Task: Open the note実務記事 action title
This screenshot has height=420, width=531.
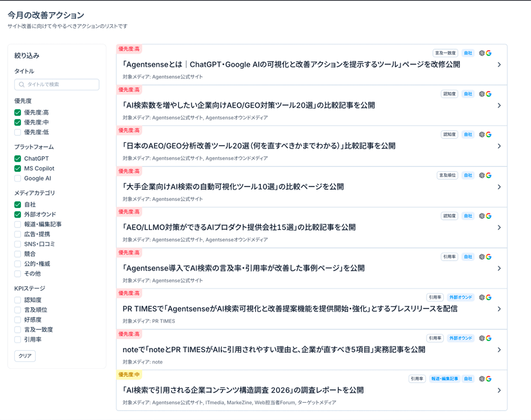Action: [274, 349]
